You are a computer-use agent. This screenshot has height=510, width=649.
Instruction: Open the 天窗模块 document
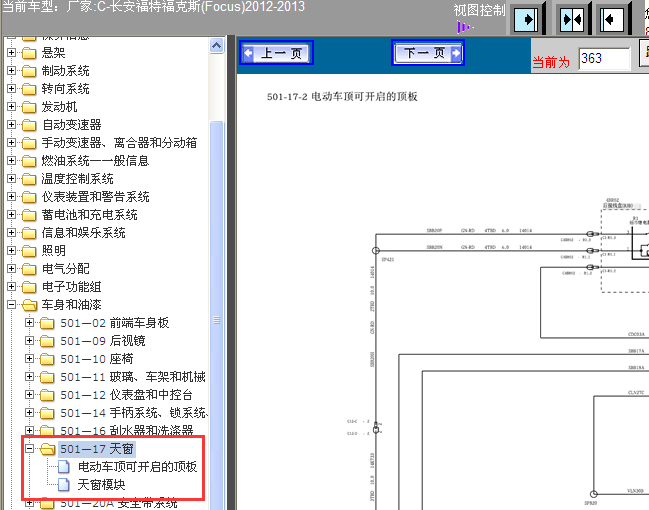(x=101, y=485)
